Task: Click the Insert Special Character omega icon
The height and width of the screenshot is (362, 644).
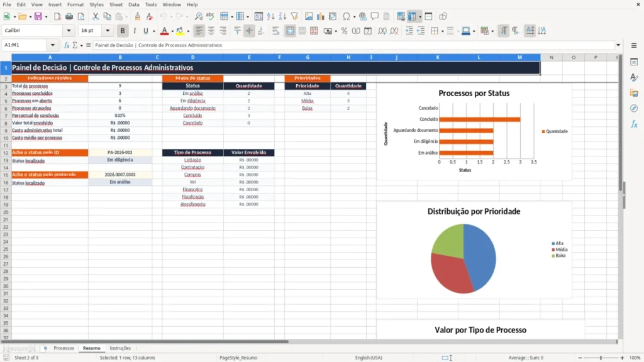Action: pos(347,16)
